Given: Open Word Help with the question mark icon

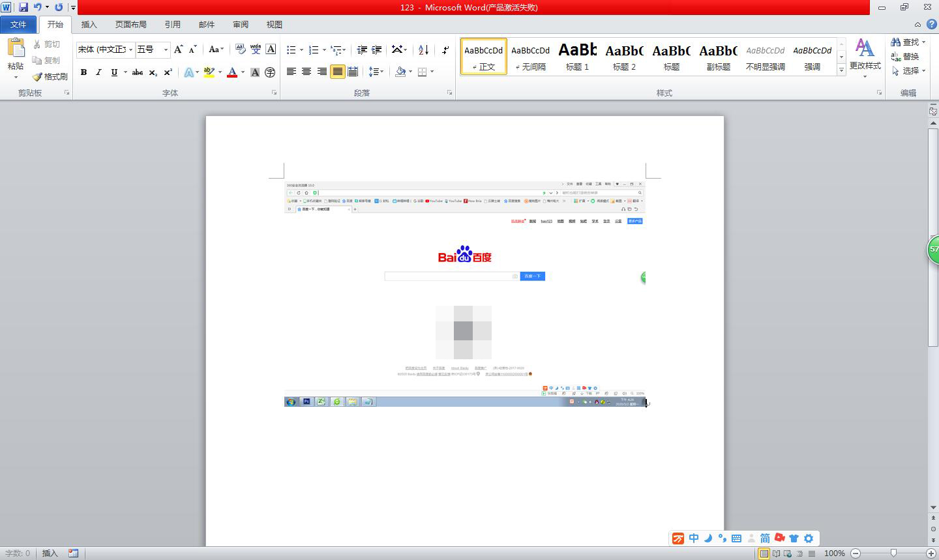Looking at the screenshot, I should click(932, 24).
